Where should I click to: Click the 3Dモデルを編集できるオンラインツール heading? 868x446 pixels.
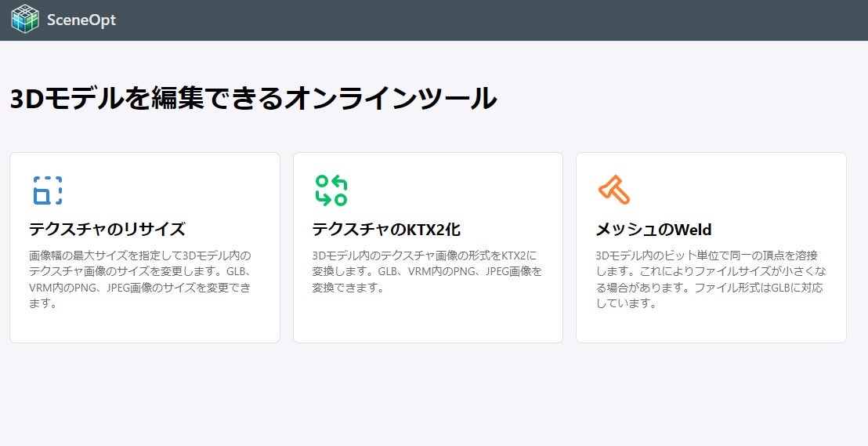pos(253,100)
